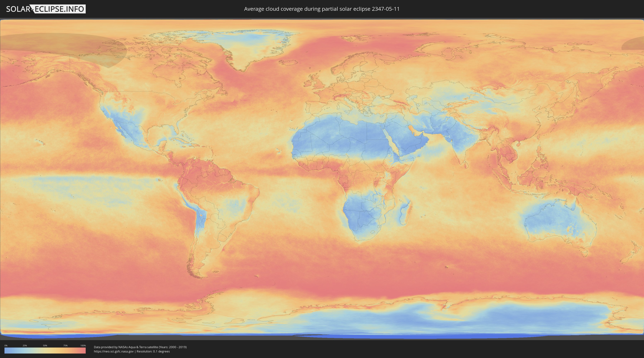The image size is (644, 358).
Task: Click the 0% label on legend
Action: point(6,345)
